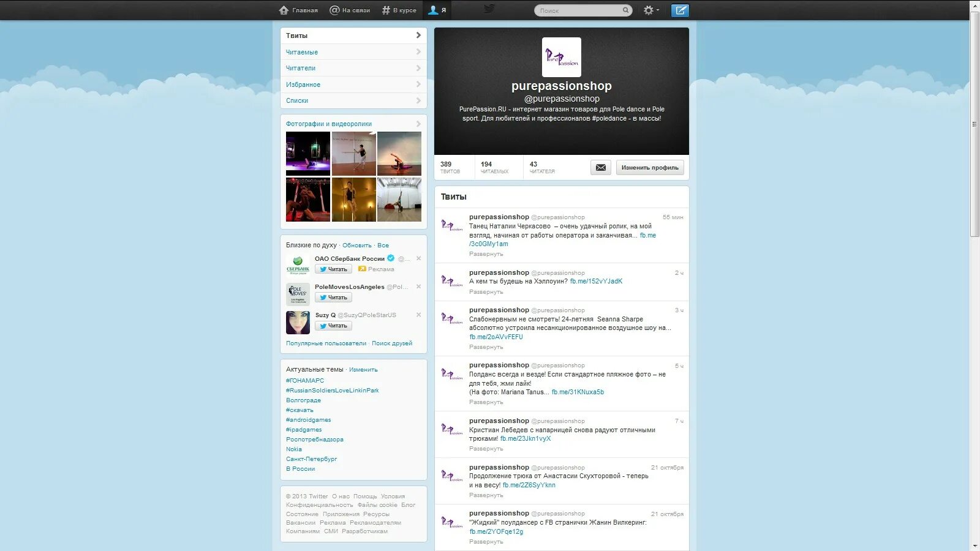
Task: Open the pole dancer studio photo thumbnail
Action: point(354,154)
